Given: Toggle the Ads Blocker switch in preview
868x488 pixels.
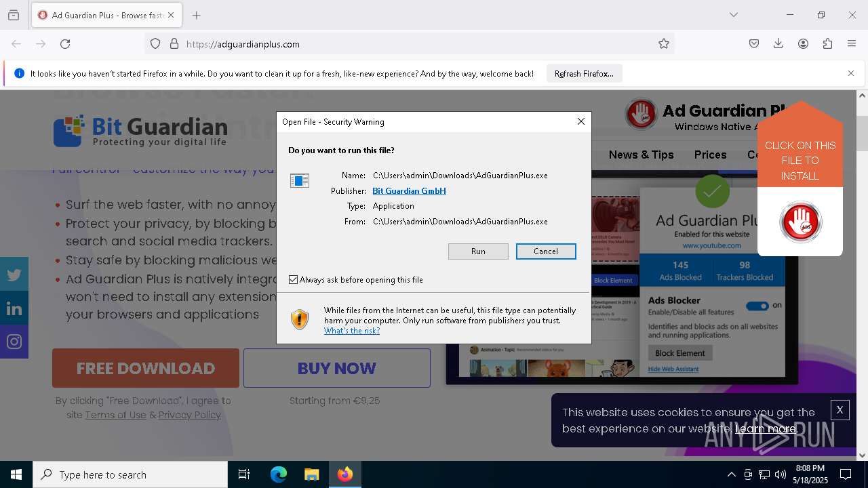Looking at the screenshot, I should (757, 306).
